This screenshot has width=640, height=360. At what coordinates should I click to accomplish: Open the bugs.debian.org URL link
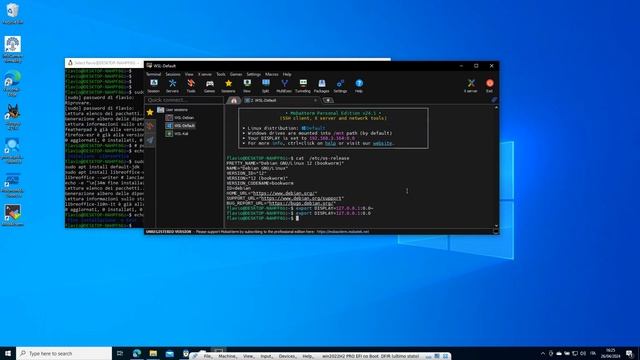point(301,203)
